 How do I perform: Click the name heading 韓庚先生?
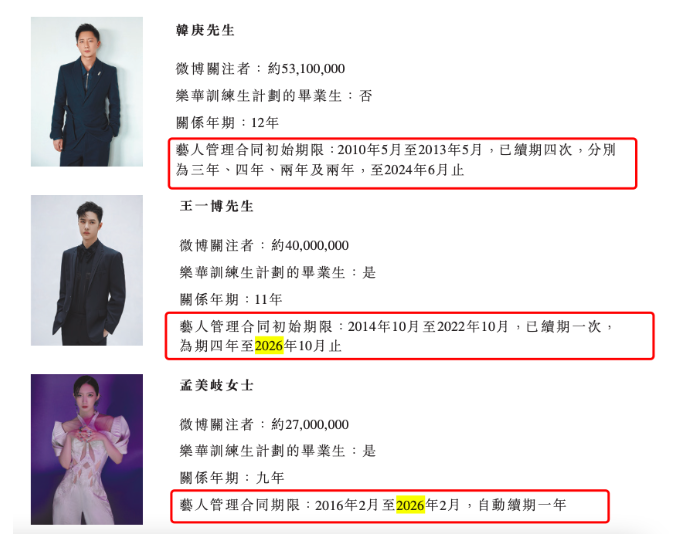(205, 30)
